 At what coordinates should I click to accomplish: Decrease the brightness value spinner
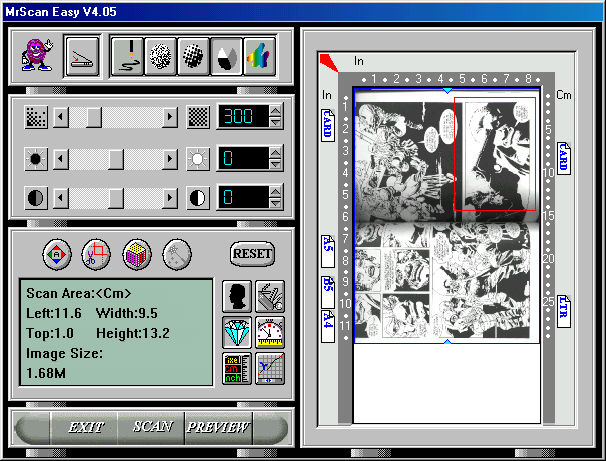276,164
